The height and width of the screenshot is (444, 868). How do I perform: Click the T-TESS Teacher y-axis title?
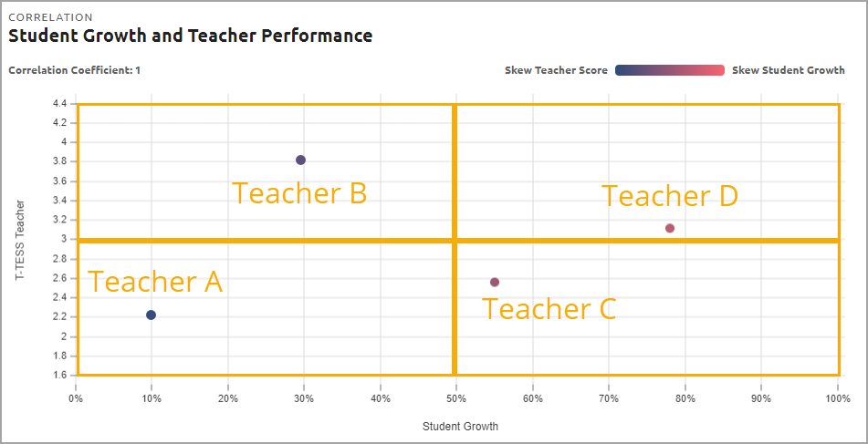coord(20,240)
